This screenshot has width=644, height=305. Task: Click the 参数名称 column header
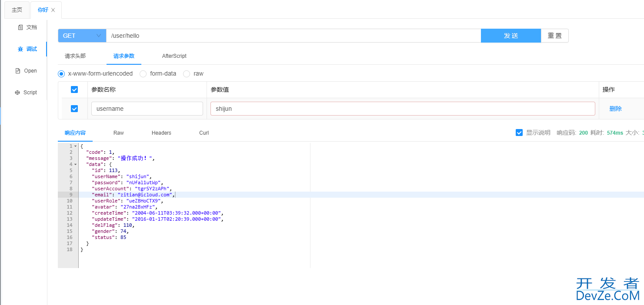click(x=103, y=90)
